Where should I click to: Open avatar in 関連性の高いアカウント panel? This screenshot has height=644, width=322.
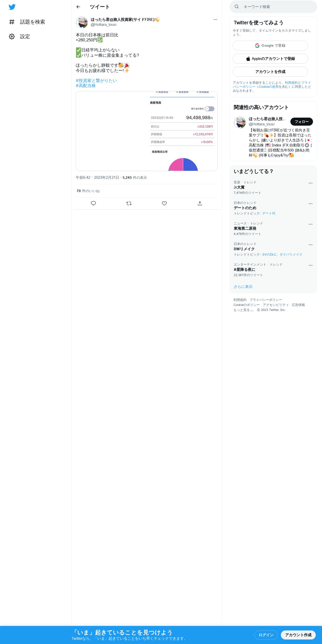coord(240,122)
